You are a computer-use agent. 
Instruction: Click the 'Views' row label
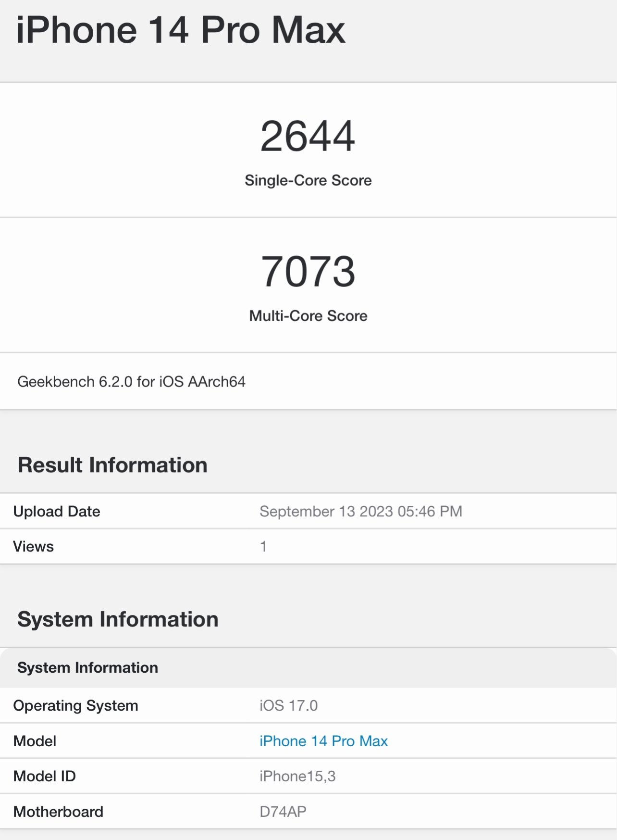coord(33,546)
